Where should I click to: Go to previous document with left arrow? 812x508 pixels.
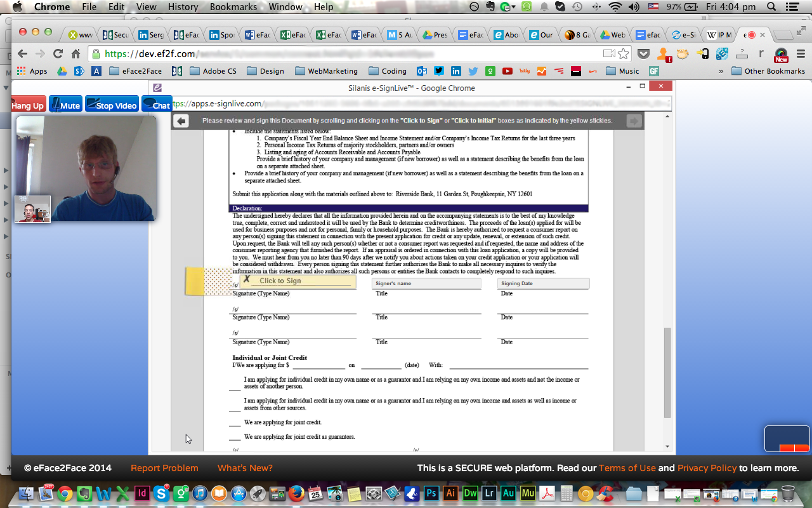tap(181, 121)
